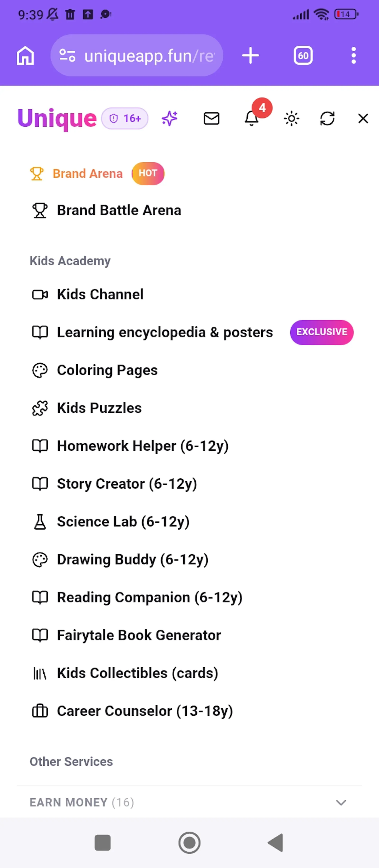The height and width of the screenshot is (868, 379).
Task: Expand the EARN MONEY section chevron
Action: (x=341, y=803)
